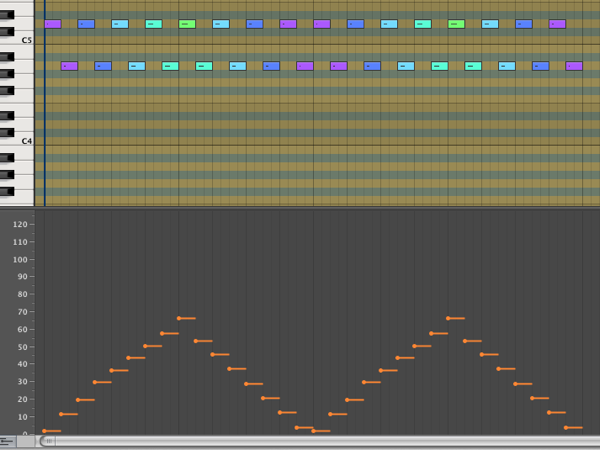Click the second ramp's automation point near value 30
Viewport: 600px width, 450px height.
(x=364, y=382)
